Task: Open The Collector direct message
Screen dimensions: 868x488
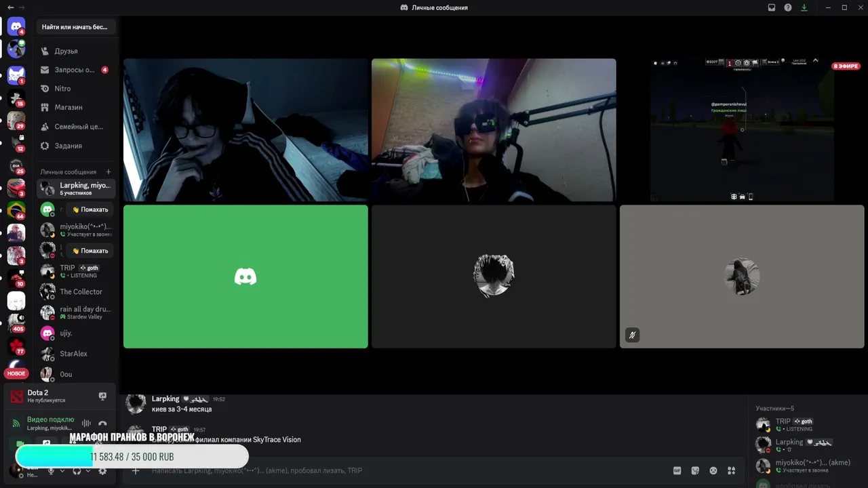Action: click(76, 291)
